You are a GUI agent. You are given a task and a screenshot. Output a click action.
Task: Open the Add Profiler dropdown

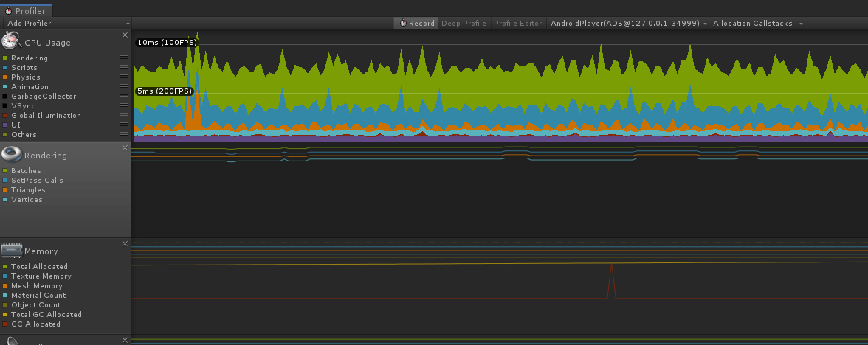tap(66, 24)
